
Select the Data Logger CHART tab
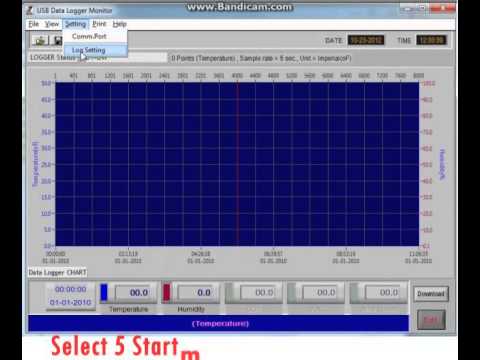pyautogui.click(x=57, y=273)
